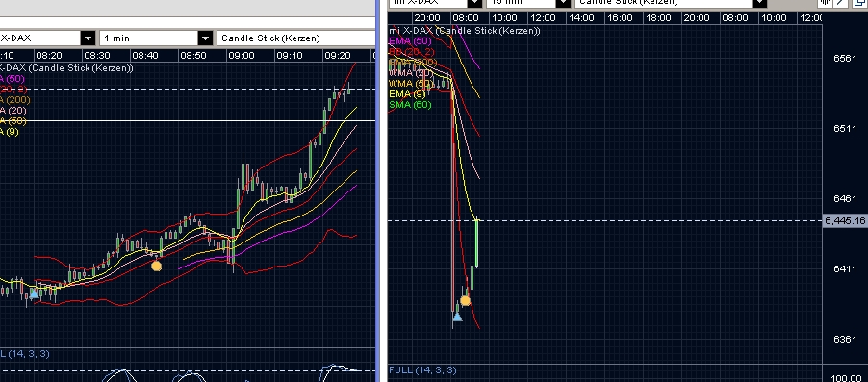Click the X-DAX (Candle Stick (Kerzen)) title in left chart
This screenshot has width=868, height=382.
point(66,68)
